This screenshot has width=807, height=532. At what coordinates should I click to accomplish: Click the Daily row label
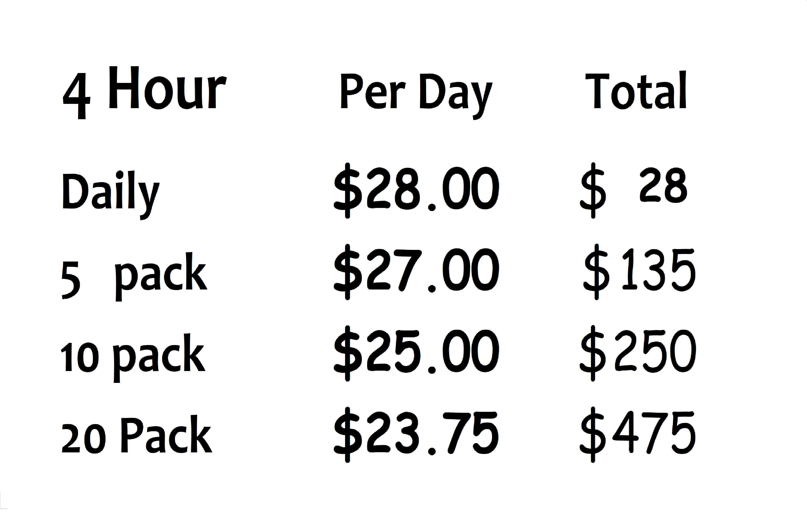coord(111,193)
